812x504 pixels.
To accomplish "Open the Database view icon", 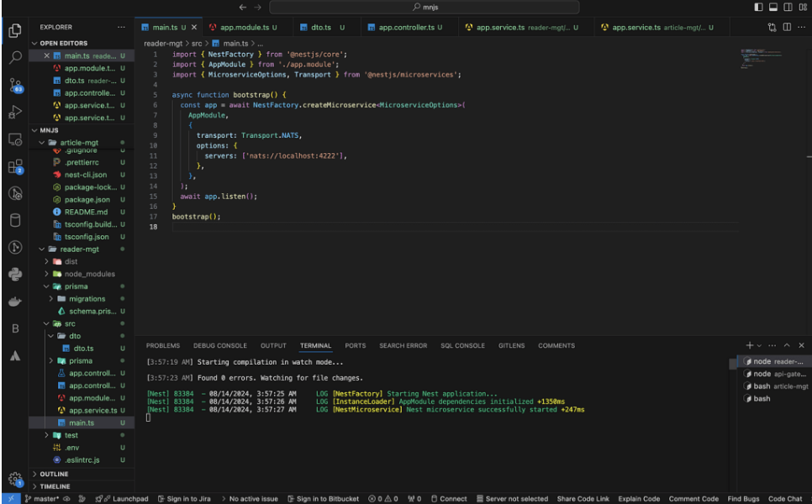I will coord(15,220).
